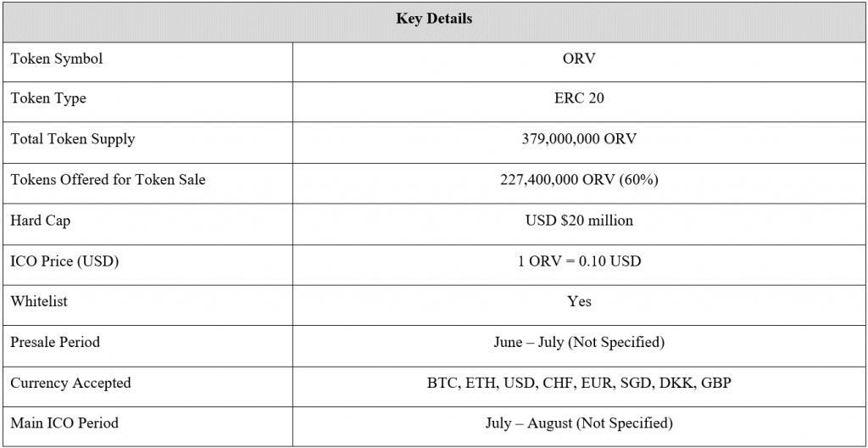Screen dimensions: 868x448
Task: Select the ICO Price (USD) label
Action: pyautogui.click(x=64, y=261)
